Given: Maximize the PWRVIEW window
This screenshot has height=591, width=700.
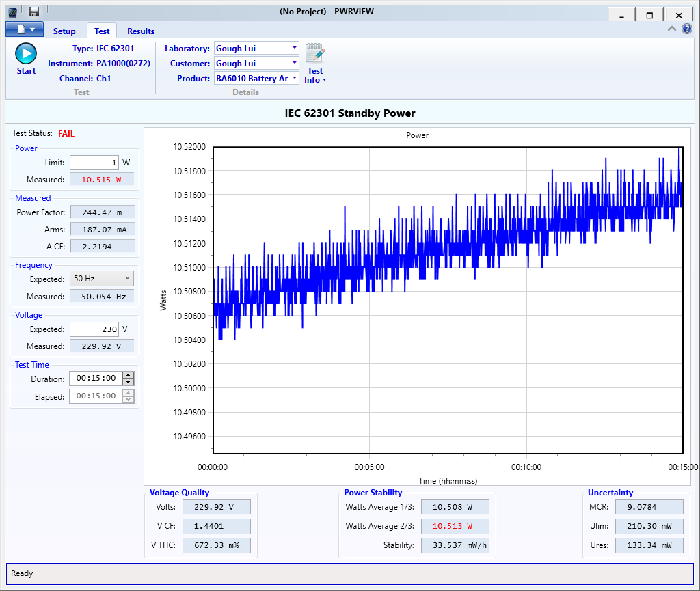Looking at the screenshot, I should click(x=649, y=15).
